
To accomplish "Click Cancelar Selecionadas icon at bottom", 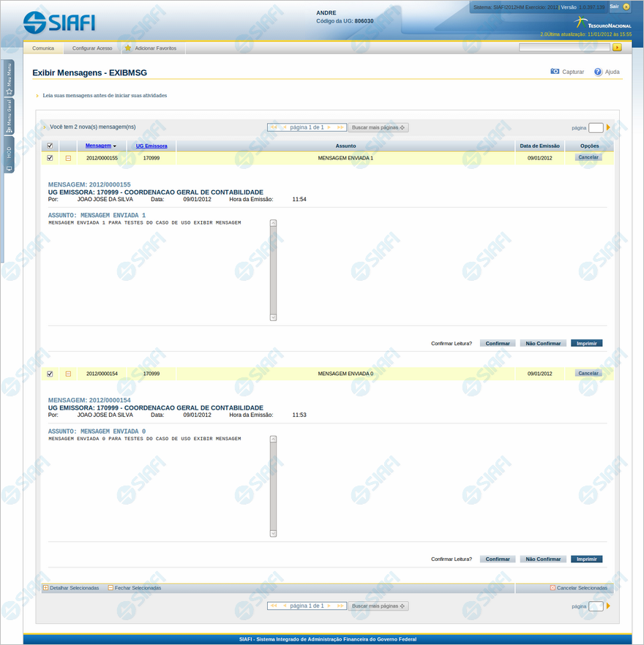I will [x=553, y=588].
